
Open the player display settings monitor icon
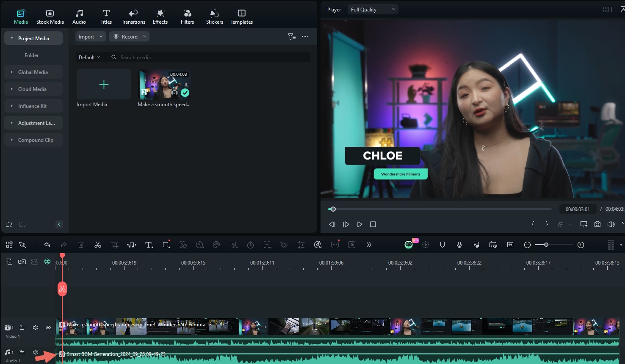point(584,224)
